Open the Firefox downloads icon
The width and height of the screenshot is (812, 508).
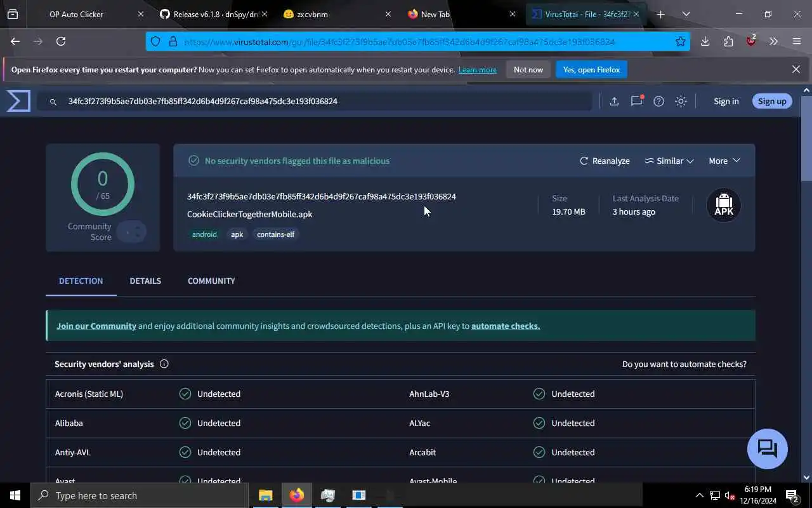(x=705, y=41)
